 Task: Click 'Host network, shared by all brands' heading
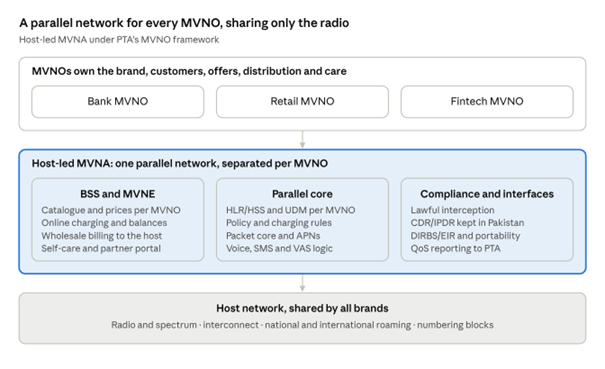point(302,308)
